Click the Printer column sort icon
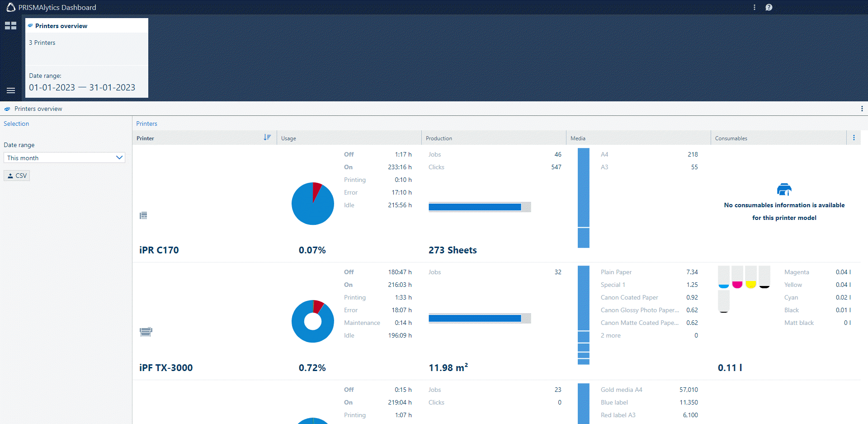 [267, 138]
